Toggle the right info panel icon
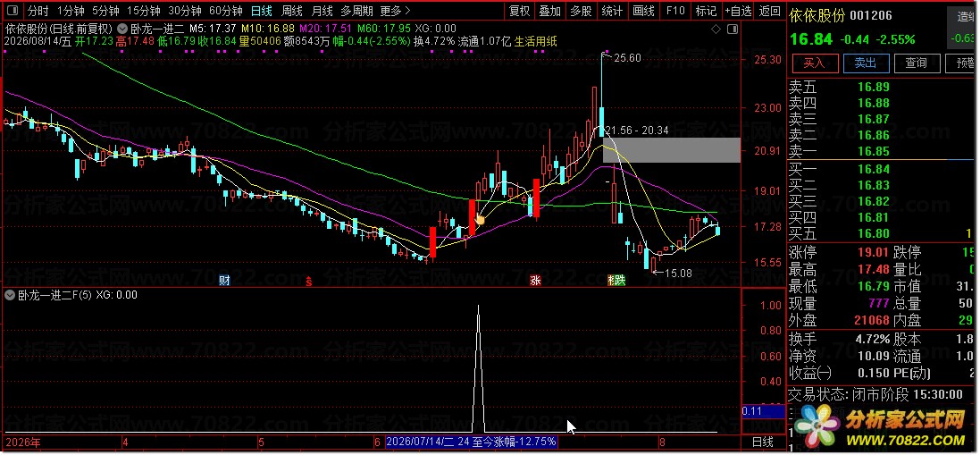Image resolution: width=980 pixels, height=455 pixels. [733, 29]
